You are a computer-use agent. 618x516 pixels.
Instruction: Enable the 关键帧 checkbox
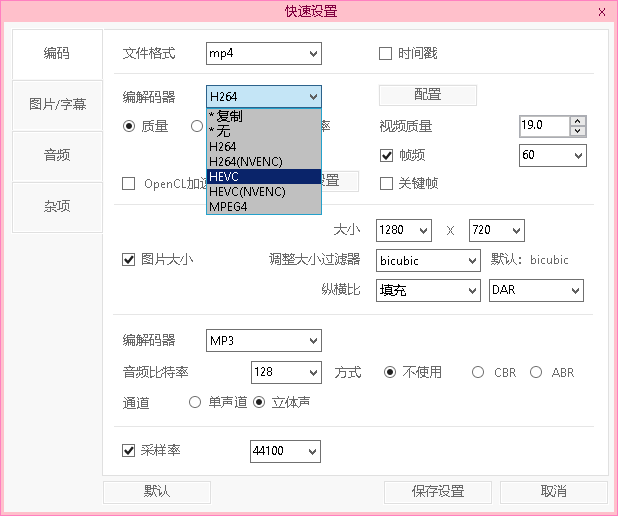386,183
